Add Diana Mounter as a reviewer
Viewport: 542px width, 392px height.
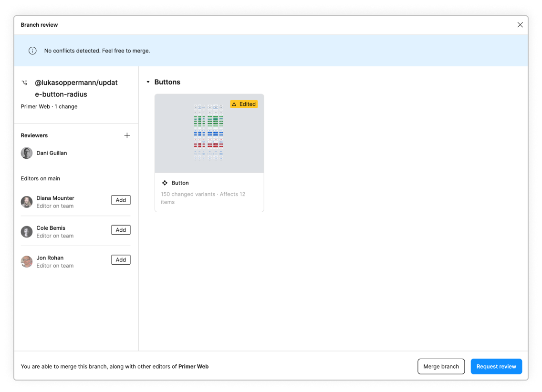click(x=121, y=200)
